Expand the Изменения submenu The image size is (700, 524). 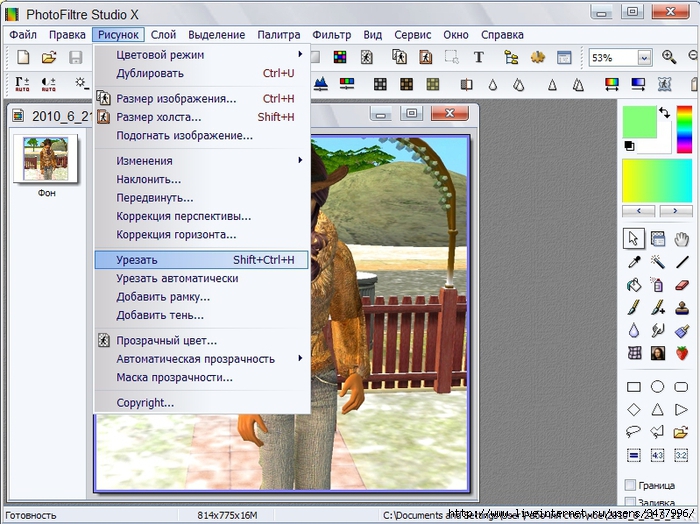coord(200,161)
